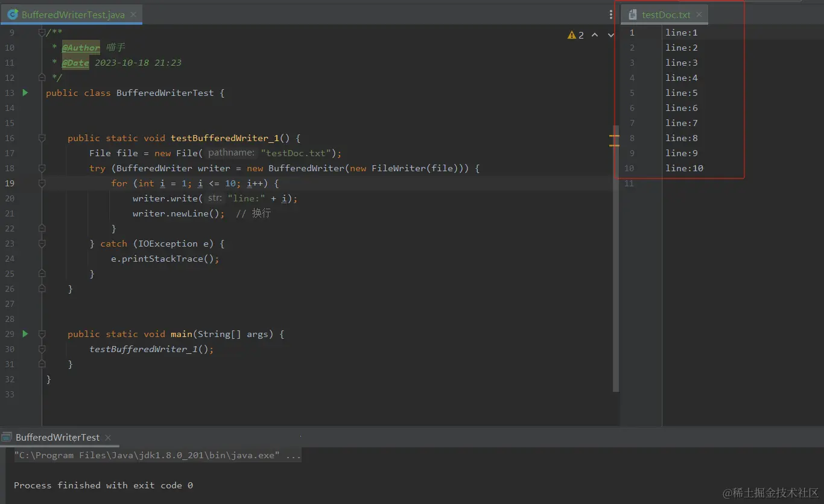Click the "testDoc.txt" string literal on line 17
The height and width of the screenshot is (504, 824).
(x=296, y=153)
